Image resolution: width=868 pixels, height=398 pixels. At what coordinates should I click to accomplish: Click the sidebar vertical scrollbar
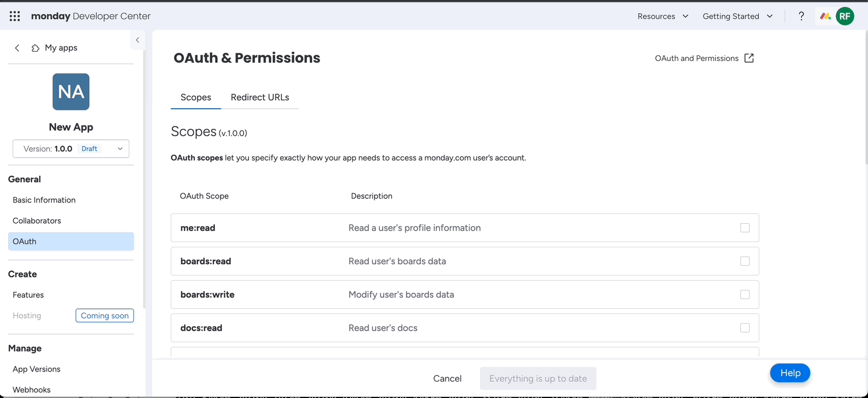144,178
